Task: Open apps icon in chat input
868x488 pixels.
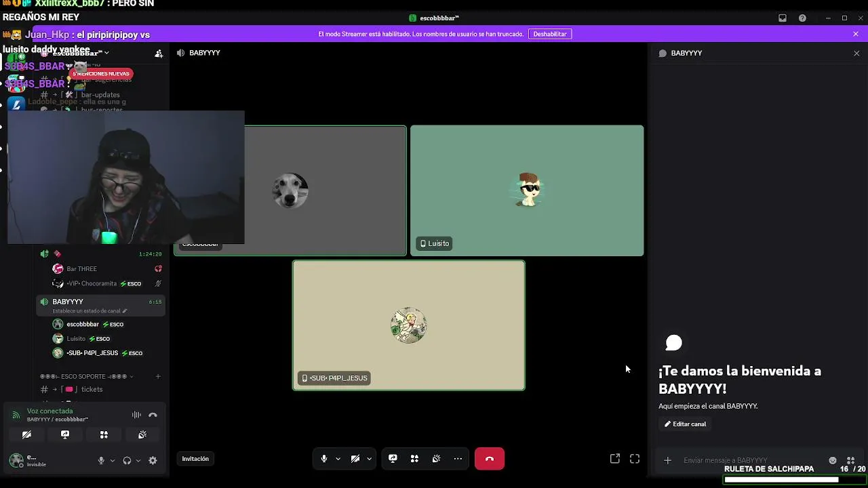Action: [x=850, y=460]
